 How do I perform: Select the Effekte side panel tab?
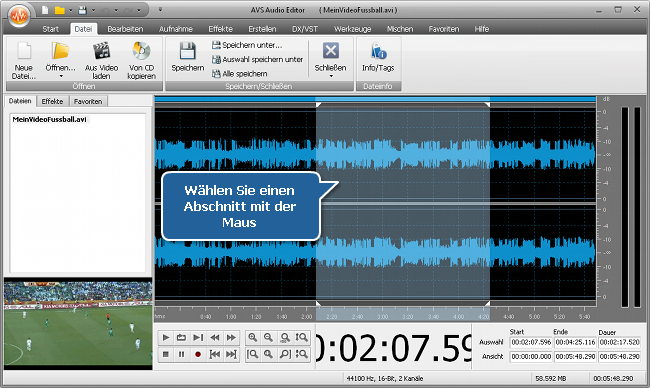click(x=52, y=101)
